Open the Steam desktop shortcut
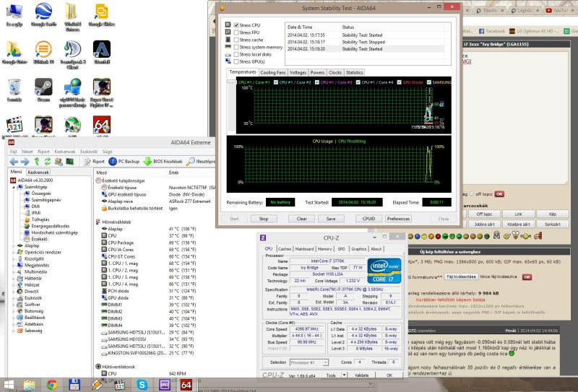 click(x=43, y=90)
